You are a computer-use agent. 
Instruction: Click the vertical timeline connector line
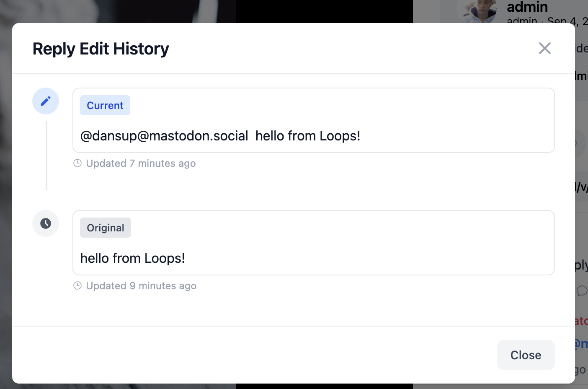[46, 155]
